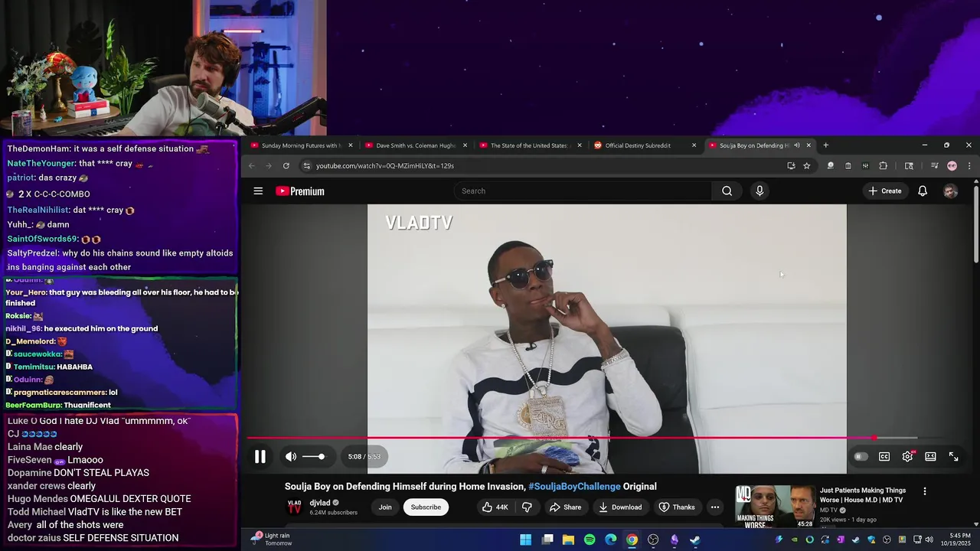This screenshot has height=551, width=980.
Task: Toggle the autoplay switch in the player
Action: pos(861,457)
